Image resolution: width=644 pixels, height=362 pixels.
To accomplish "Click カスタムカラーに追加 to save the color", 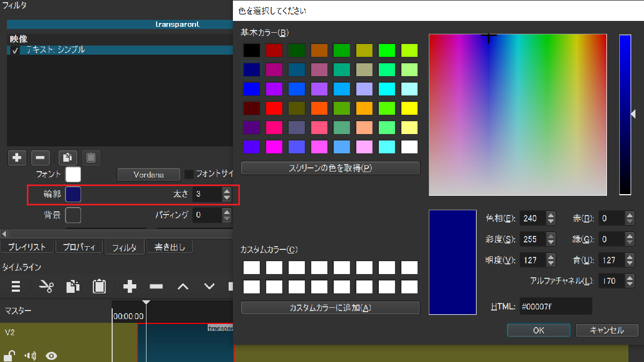I will pos(330,307).
